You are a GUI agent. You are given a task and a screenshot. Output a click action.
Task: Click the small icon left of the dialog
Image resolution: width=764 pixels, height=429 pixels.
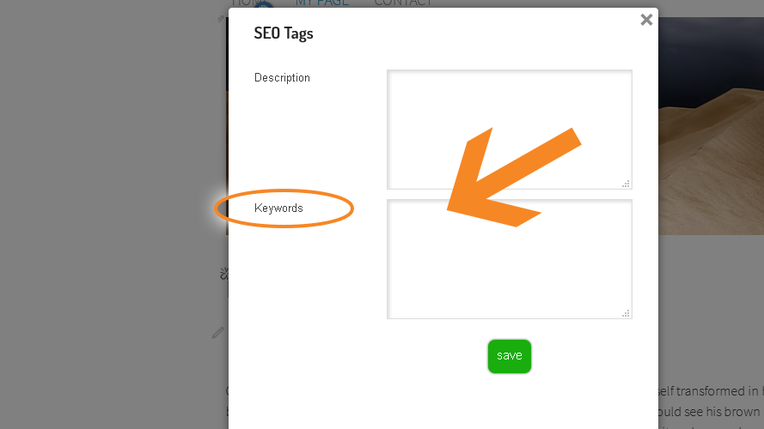pyautogui.click(x=223, y=273)
